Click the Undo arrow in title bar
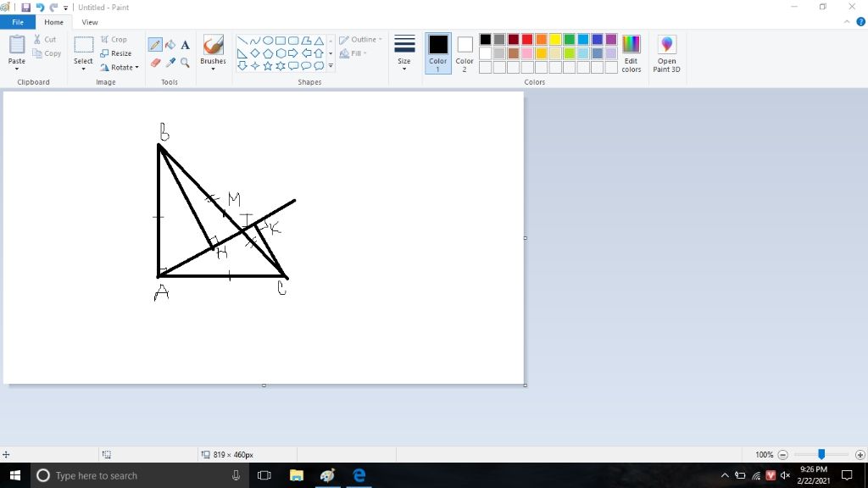 click(40, 7)
